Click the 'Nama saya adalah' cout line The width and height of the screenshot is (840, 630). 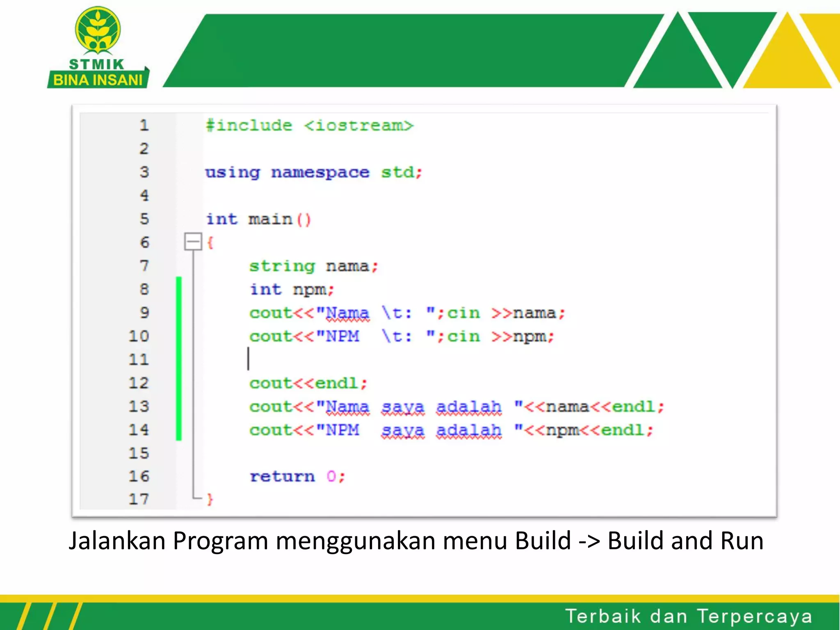pos(457,407)
